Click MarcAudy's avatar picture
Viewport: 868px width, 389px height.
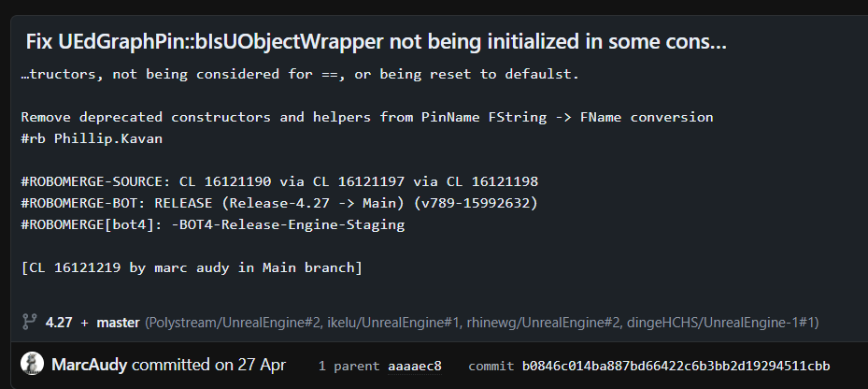[32, 365]
